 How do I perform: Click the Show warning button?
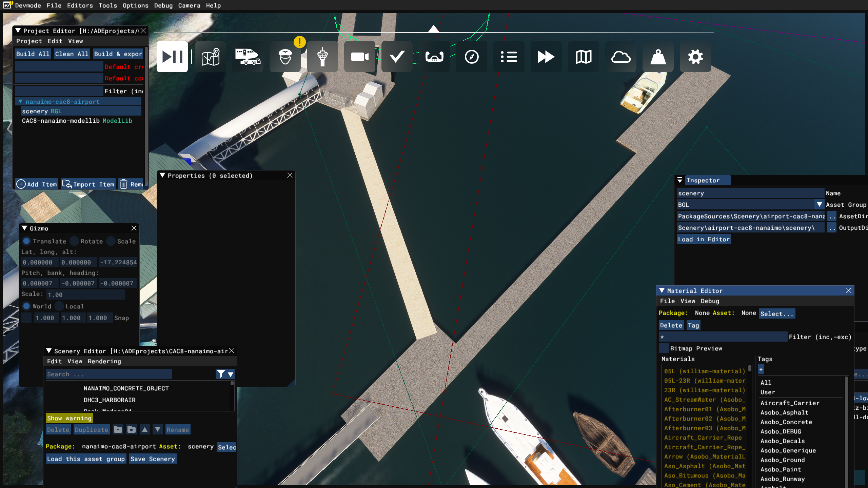pyautogui.click(x=69, y=418)
